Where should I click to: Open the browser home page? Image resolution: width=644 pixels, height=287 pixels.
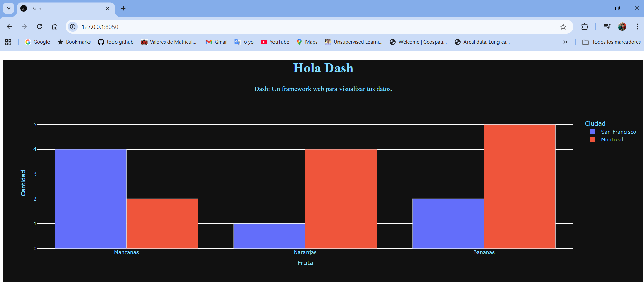55,27
